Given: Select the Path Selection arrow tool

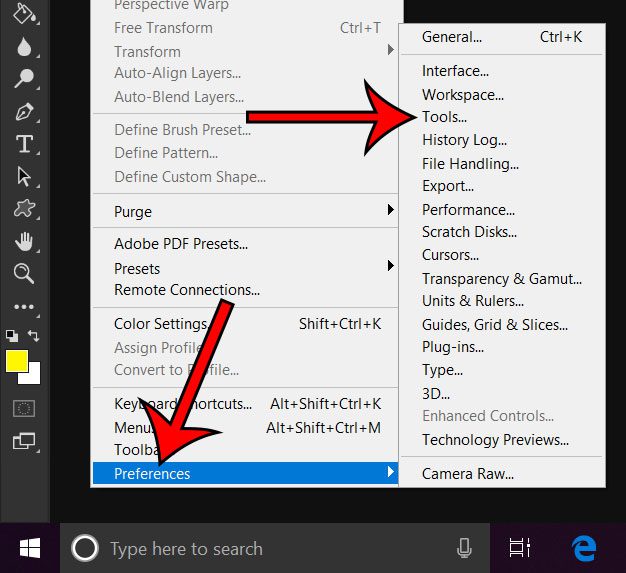Looking at the screenshot, I should click(24, 176).
